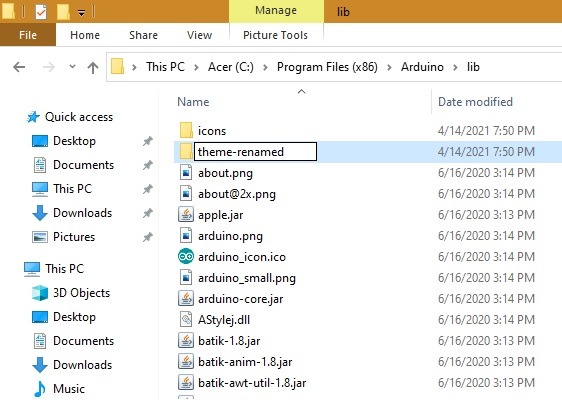Select lower Documents under This PC
The width and height of the screenshot is (562, 405).
(x=84, y=341)
